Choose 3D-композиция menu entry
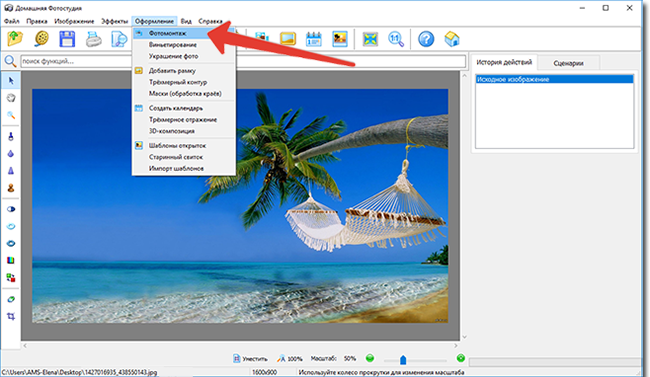 point(184,131)
